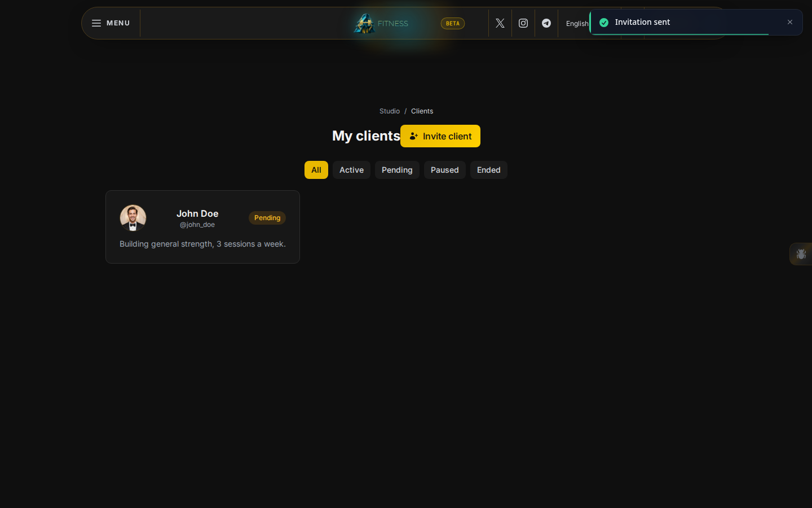Show Paused clients
The image size is (812, 508).
coord(445,170)
